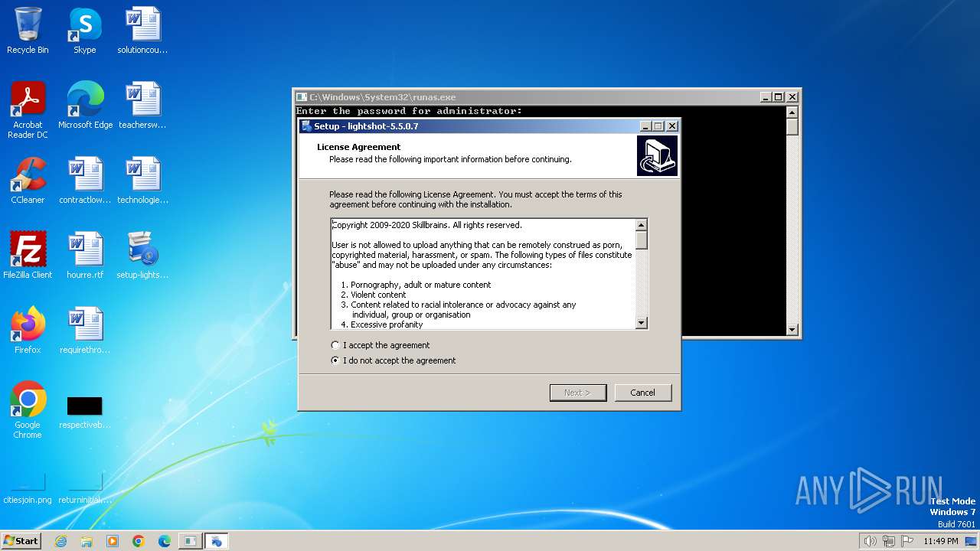Maximize the runas.exe console window
The width and height of the screenshot is (980, 551).
click(x=779, y=97)
